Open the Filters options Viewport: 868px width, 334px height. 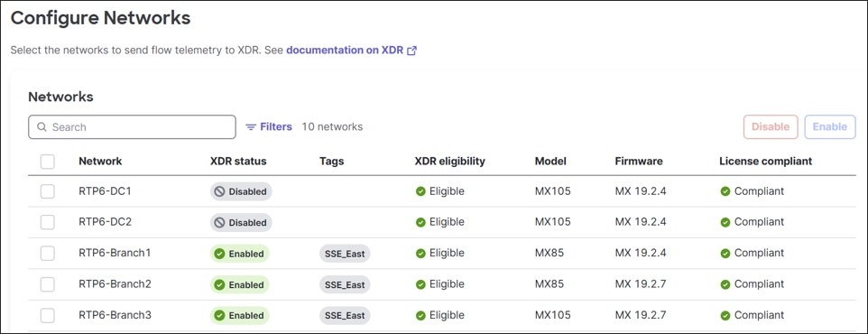pos(269,127)
